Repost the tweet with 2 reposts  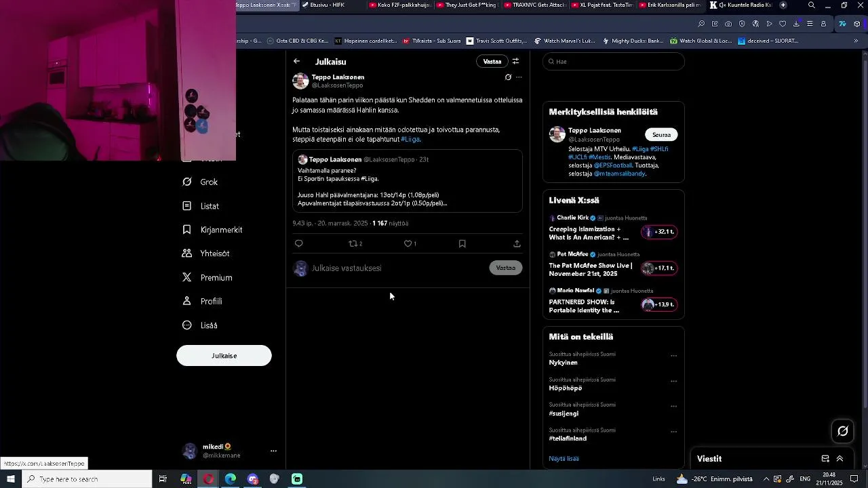(355, 243)
